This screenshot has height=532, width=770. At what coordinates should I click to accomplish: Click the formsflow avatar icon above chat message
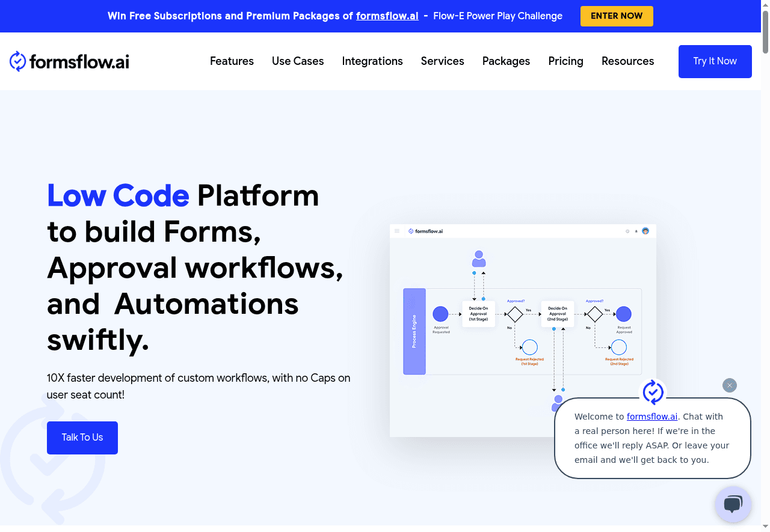tap(653, 393)
